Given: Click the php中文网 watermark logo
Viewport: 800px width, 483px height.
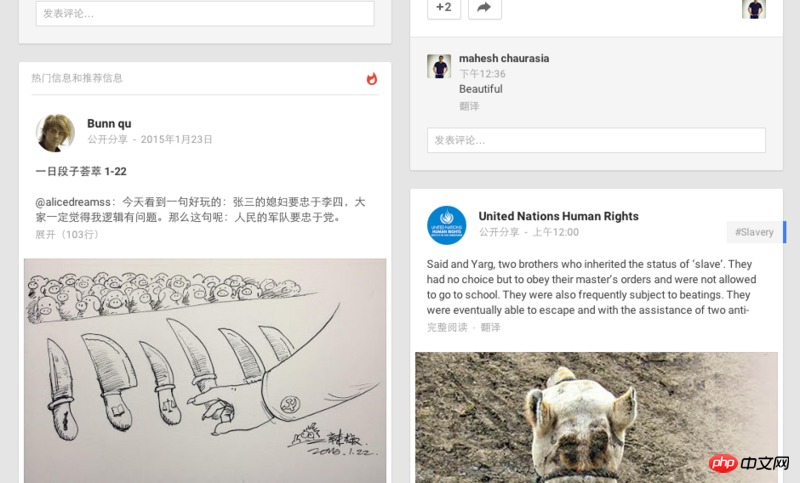Looking at the screenshot, I should pyautogui.click(x=749, y=463).
